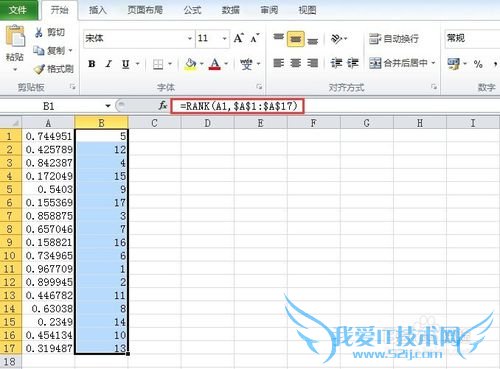
Task: Center cell text horizontally
Action: (x=295, y=63)
